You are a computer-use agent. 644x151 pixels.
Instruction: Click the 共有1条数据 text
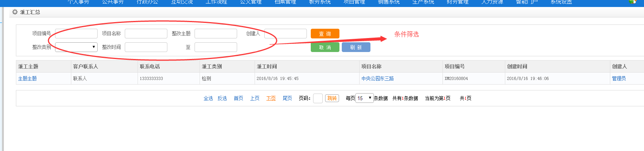tap(405, 99)
